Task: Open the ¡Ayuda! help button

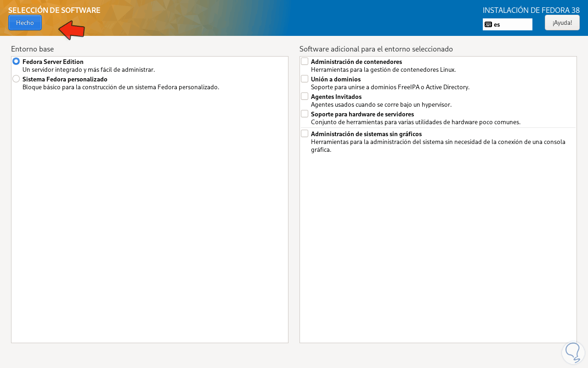Action: pos(562,23)
